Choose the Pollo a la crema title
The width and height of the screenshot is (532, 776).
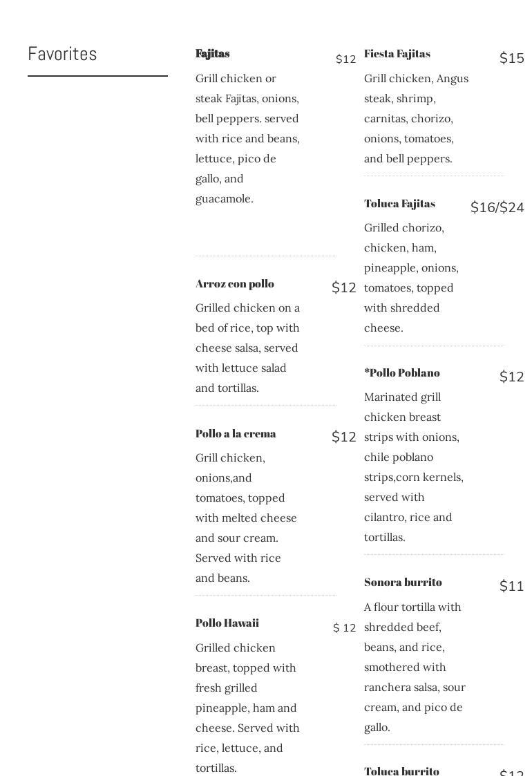click(236, 433)
